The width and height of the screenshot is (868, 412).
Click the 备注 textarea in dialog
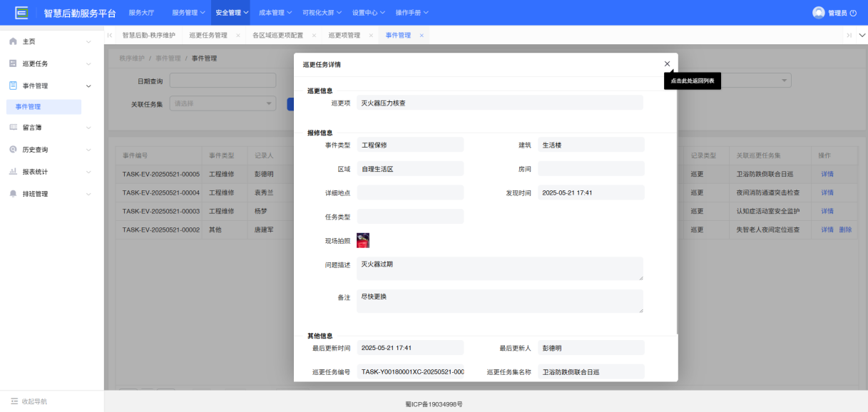click(500, 301)
